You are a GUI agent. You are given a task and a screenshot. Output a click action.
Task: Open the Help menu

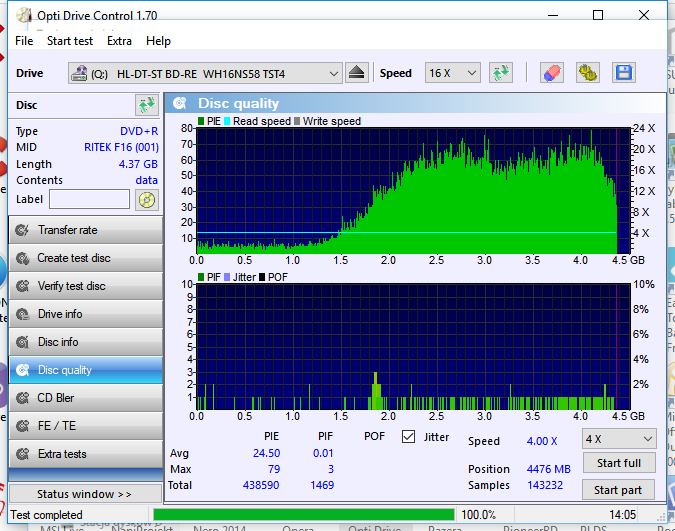(158, 41)
